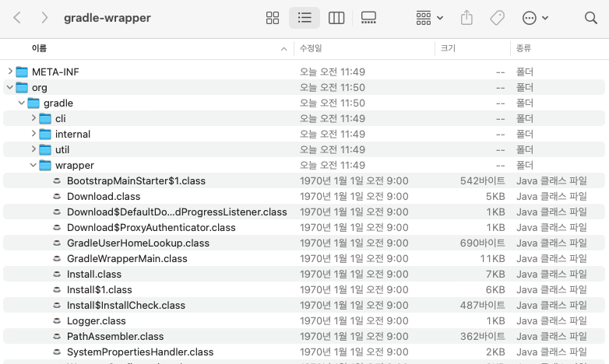Click the 11KB size of GradleWrapperMain.class
This screenshot has width=609, height=364.
coord(492,258)
